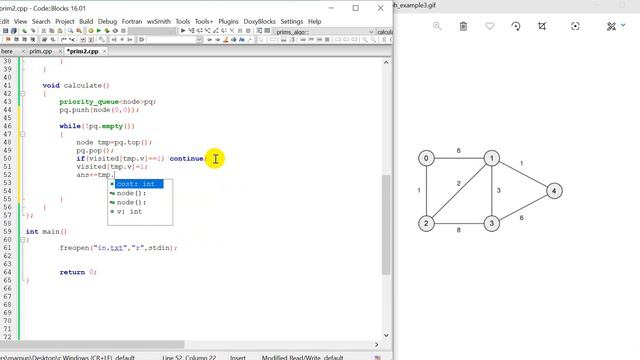Toggle the highlight marker search option
640x360 pixels.
(225, 40)
